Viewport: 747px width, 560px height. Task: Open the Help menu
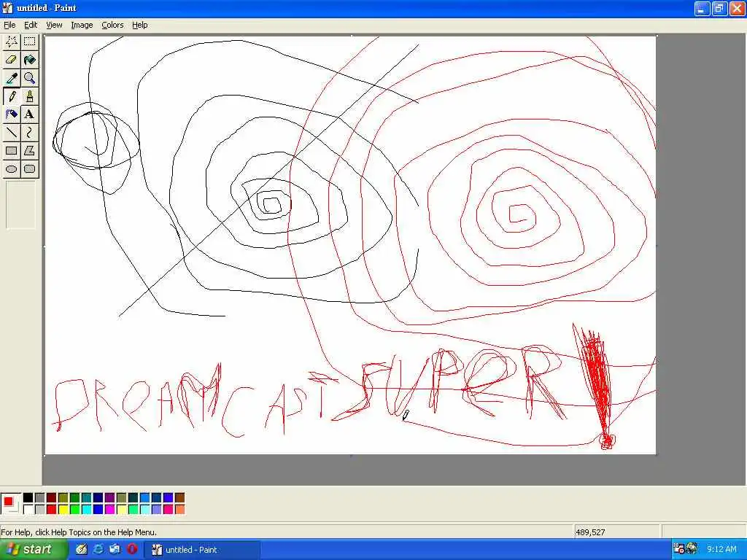point(139,25)
